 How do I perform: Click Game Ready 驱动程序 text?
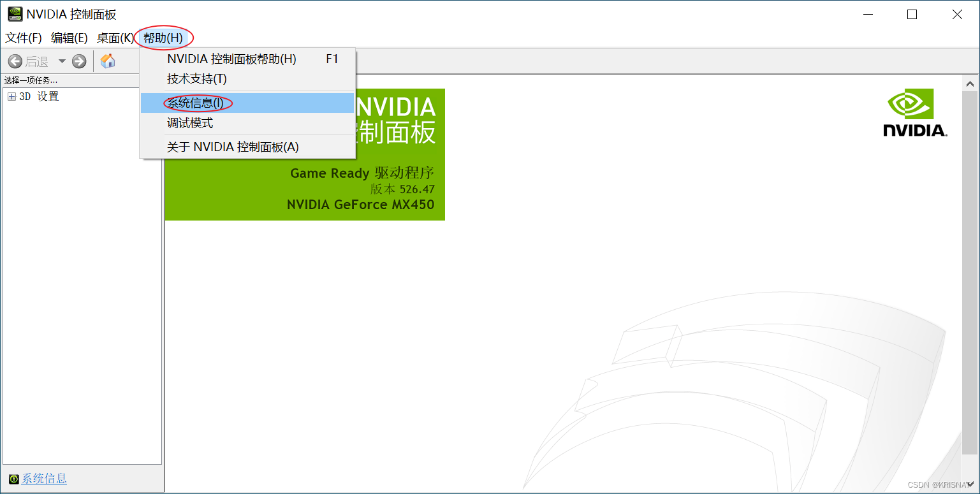(x=362, y=173)
